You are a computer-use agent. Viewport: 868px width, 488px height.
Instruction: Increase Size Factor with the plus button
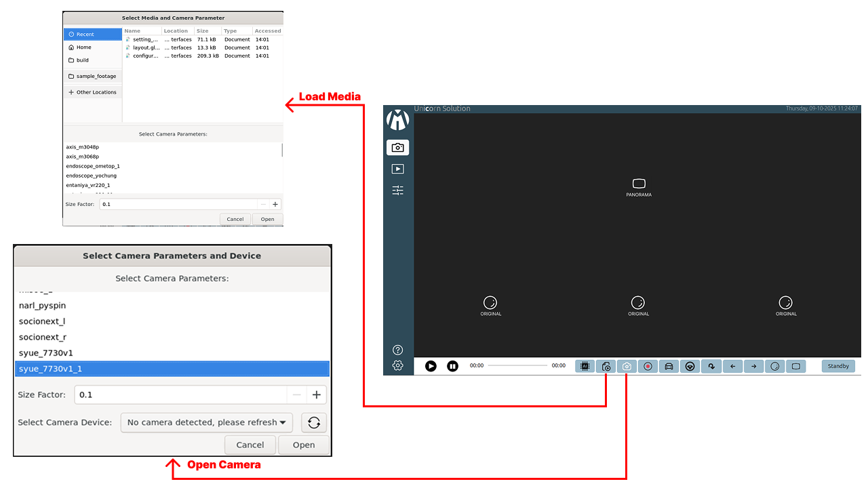(316, 394)
